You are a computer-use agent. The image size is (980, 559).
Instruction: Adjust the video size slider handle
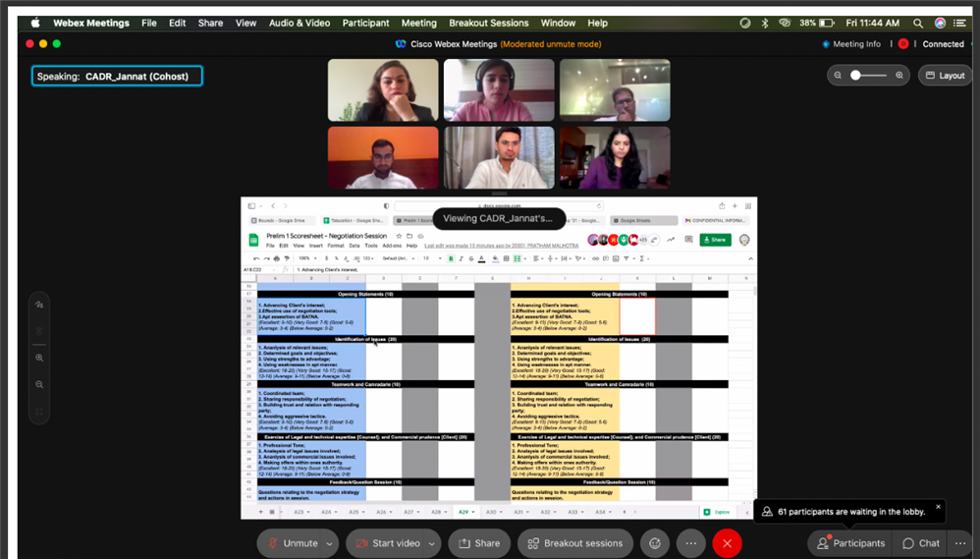pos(855,75)
